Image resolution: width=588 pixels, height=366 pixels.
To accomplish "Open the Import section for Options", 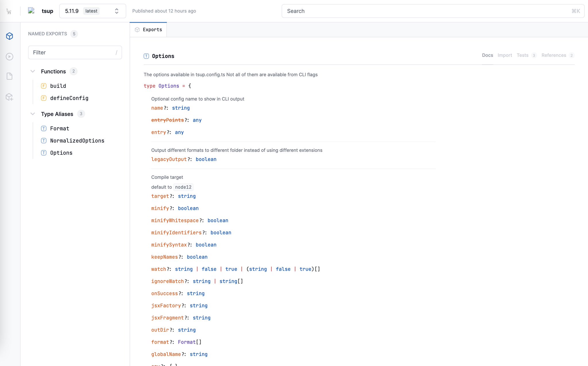I will (505, 55).
